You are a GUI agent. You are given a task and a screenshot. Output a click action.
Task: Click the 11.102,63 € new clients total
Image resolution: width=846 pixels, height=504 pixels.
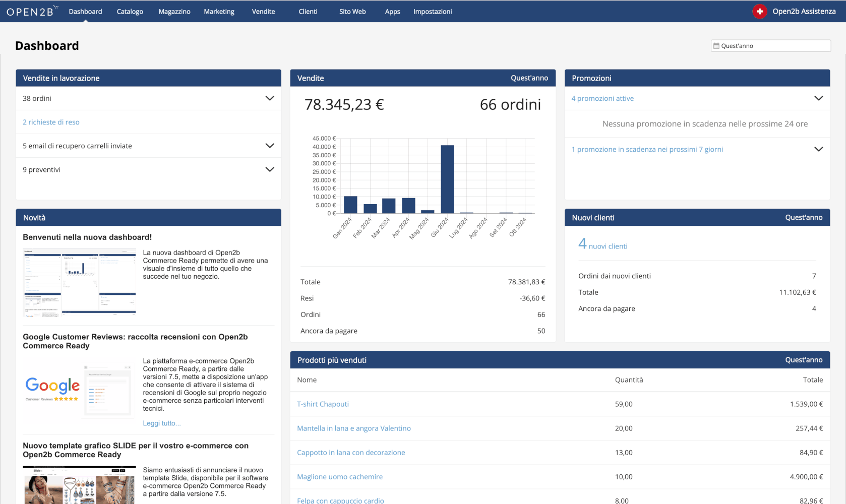pyautogui.click(x=798, y=292)
